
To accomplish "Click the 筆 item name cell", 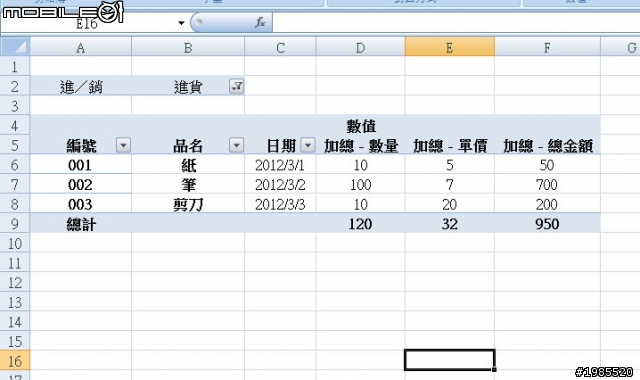I will pyautogui.click(x=188, y=184).
